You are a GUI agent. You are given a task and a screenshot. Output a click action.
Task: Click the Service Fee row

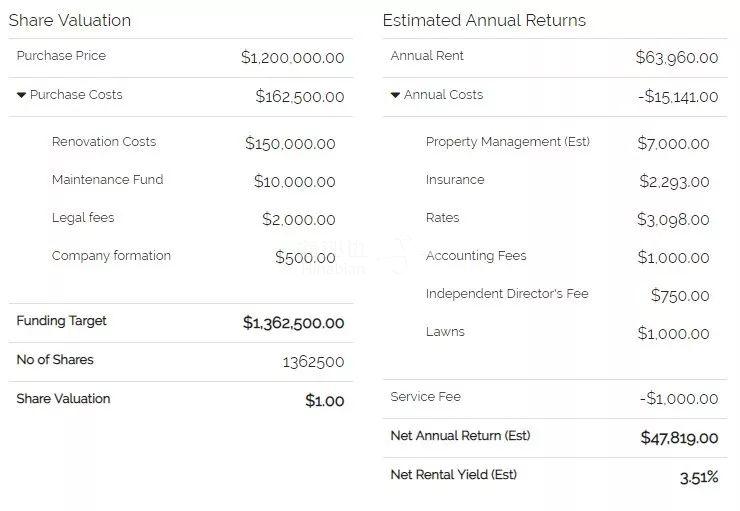tap(555, 399)
